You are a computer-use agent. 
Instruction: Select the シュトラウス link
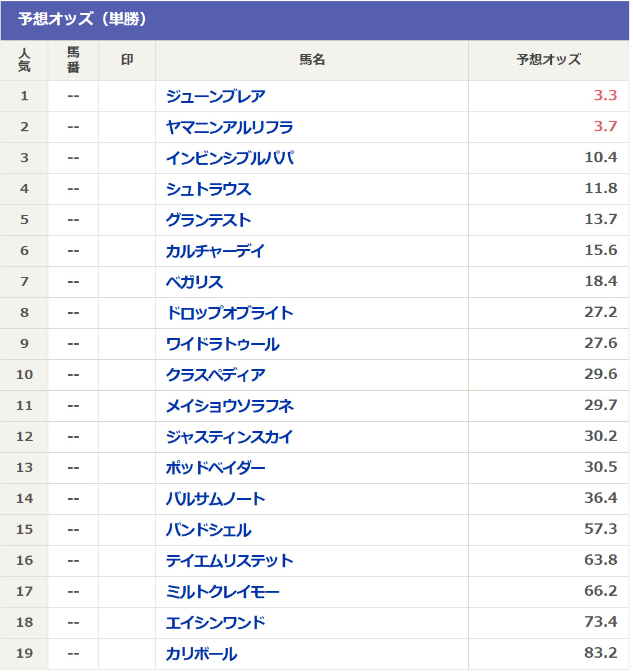coord(209,189)
